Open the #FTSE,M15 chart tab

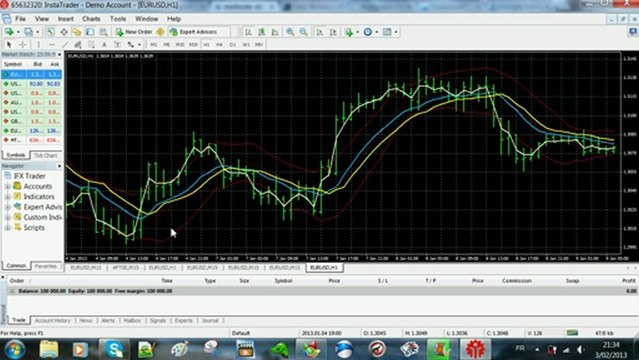click(126, 268)
